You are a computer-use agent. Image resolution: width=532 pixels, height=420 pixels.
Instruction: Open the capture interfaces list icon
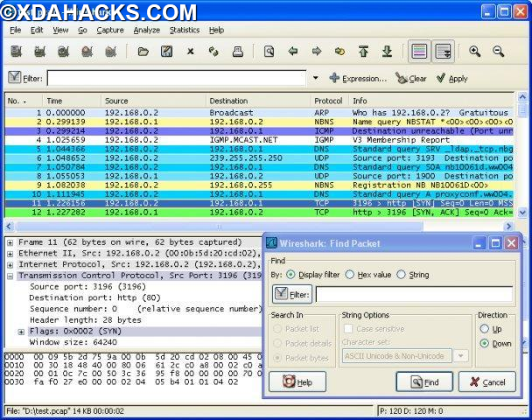[17, 52]
